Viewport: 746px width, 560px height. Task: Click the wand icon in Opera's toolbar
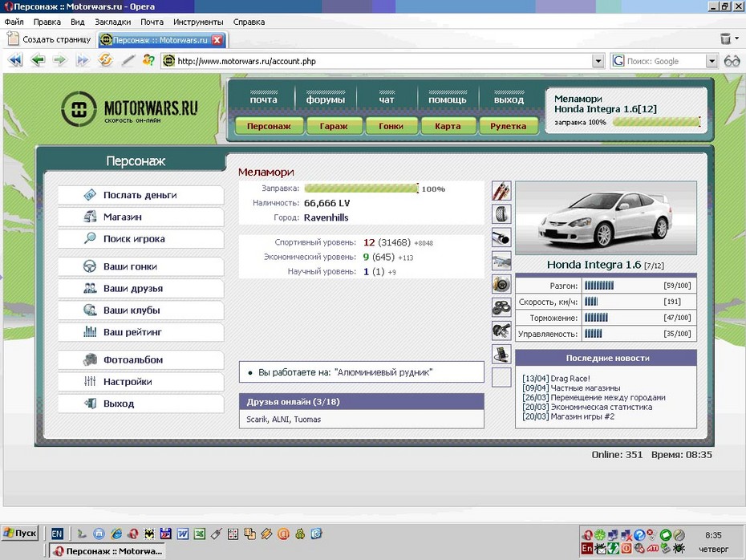point(128,60)
